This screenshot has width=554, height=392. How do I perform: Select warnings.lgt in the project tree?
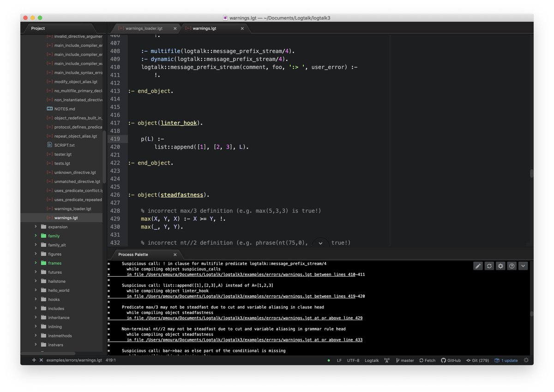[66, 218]
